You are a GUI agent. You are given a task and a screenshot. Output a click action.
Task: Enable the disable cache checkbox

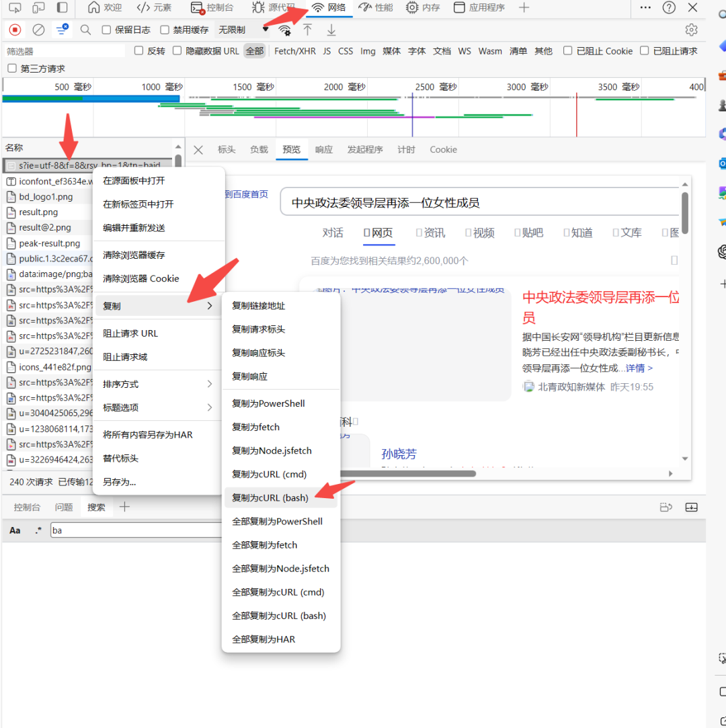[x=164, y=30]
